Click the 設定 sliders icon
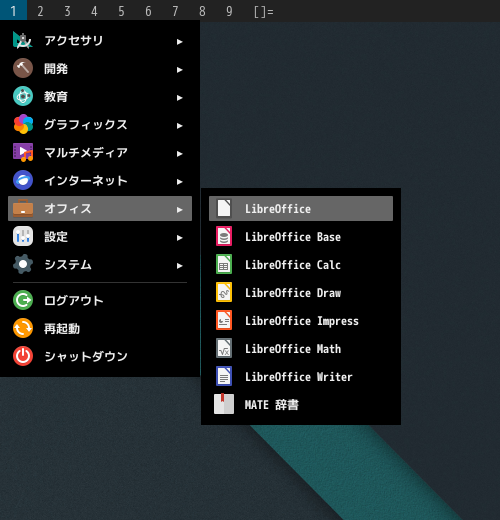Image resolution: width=500 pixels, height=520 pixels. pyautogui.click(x=23, y=236)
